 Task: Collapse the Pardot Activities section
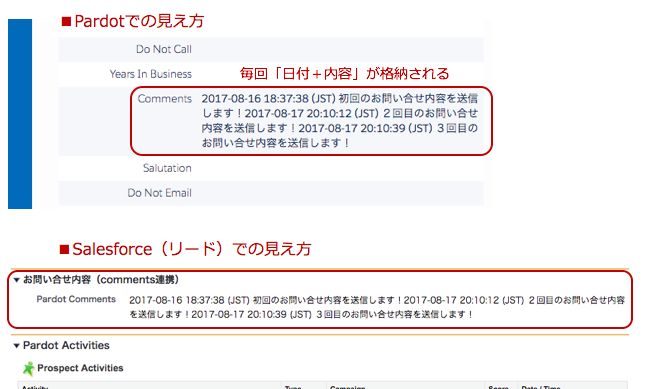point(17,346)
